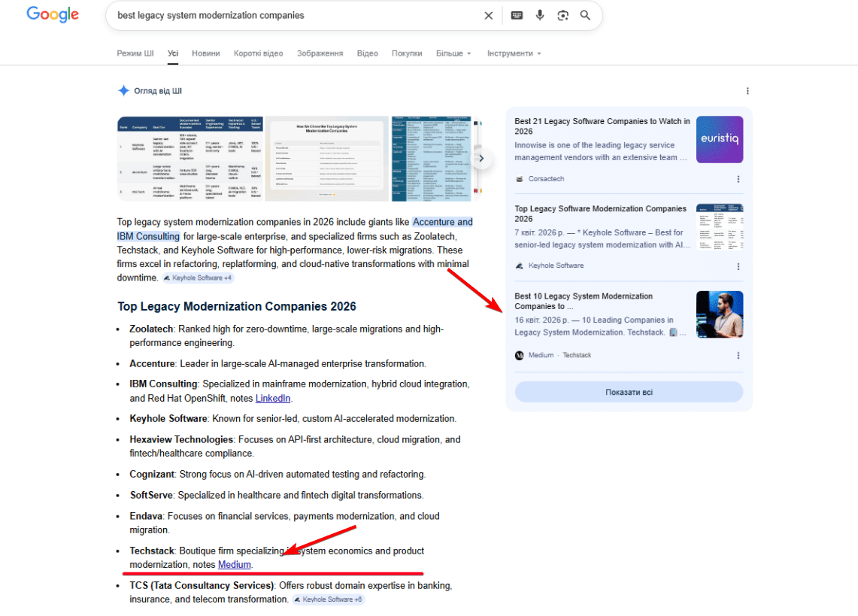Expand the Більше dropdown

[453, 53]
